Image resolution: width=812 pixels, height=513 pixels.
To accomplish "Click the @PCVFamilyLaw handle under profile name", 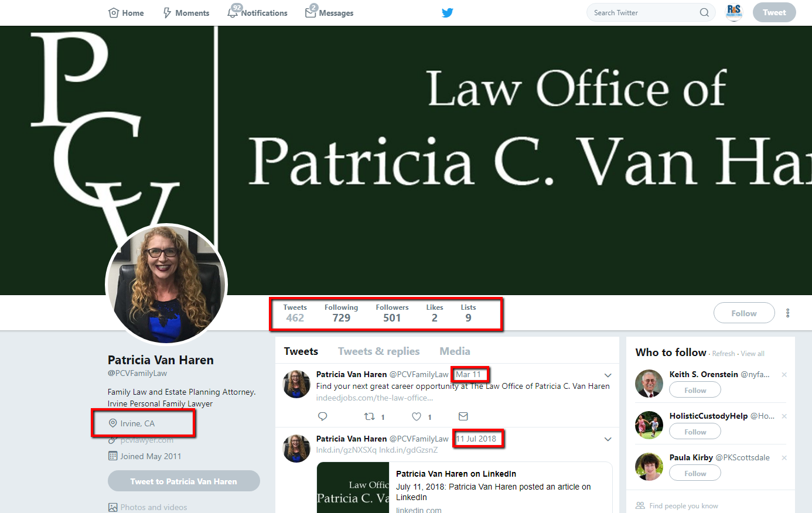I will (x=137, y=373).
